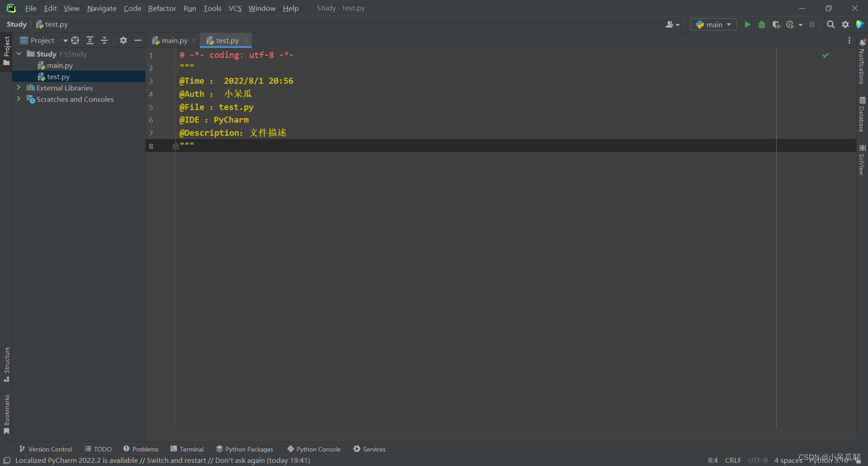Open the Tools menu
The height and width of the screenshot is (466, 868).
(212, 8)
